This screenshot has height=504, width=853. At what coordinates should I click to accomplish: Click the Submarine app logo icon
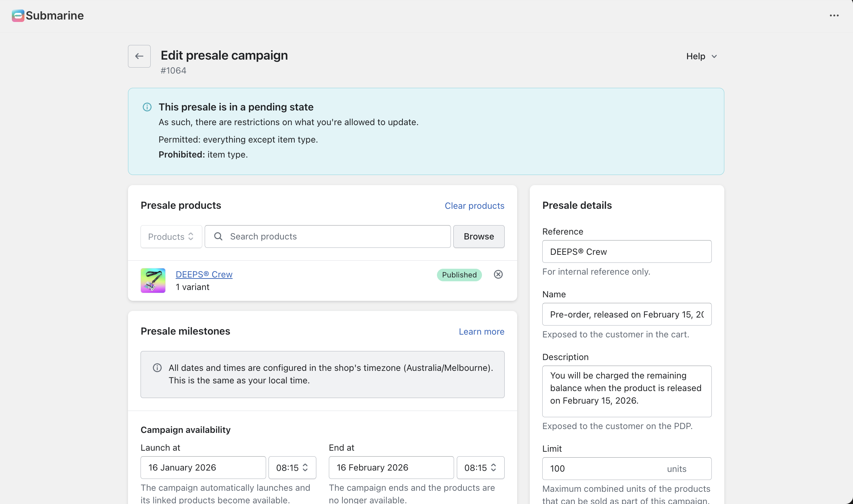[x=18, y=16]
